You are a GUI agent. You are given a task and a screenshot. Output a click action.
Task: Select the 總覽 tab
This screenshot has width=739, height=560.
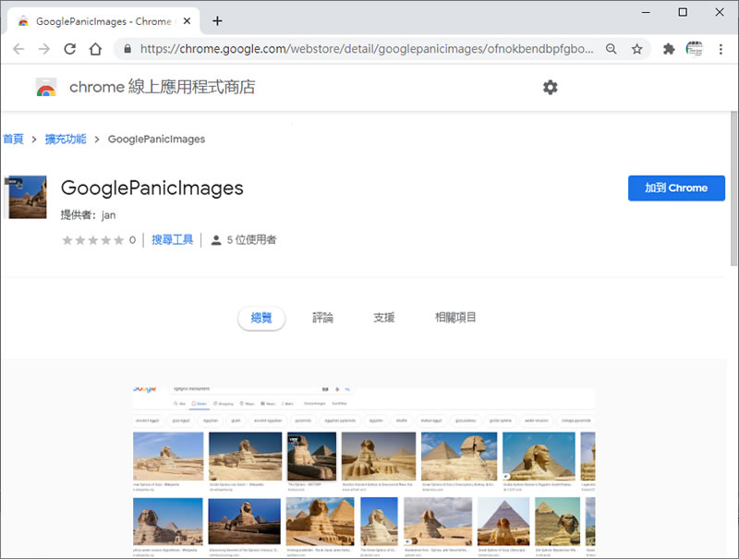click(x=261, y=318)
